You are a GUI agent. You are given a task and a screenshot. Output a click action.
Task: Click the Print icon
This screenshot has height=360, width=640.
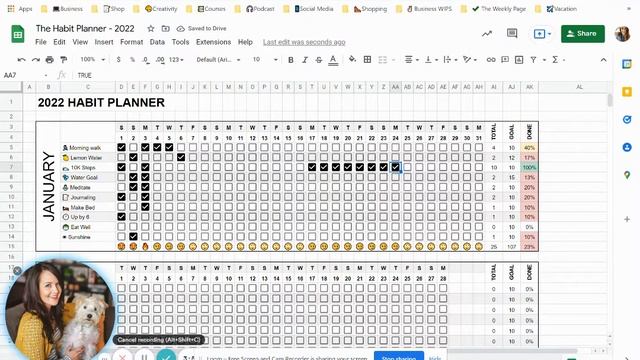coord(49,60)
